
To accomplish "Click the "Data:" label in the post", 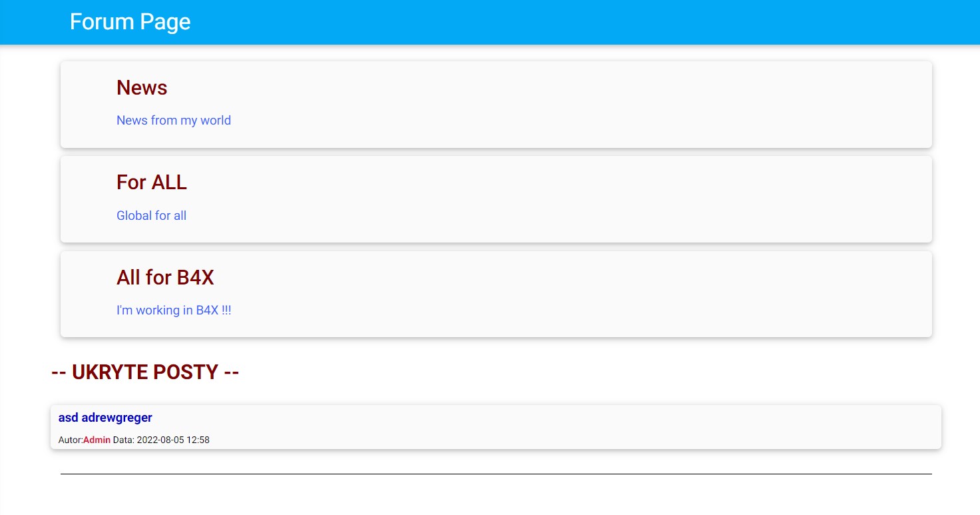I will [x=124, y=440].
